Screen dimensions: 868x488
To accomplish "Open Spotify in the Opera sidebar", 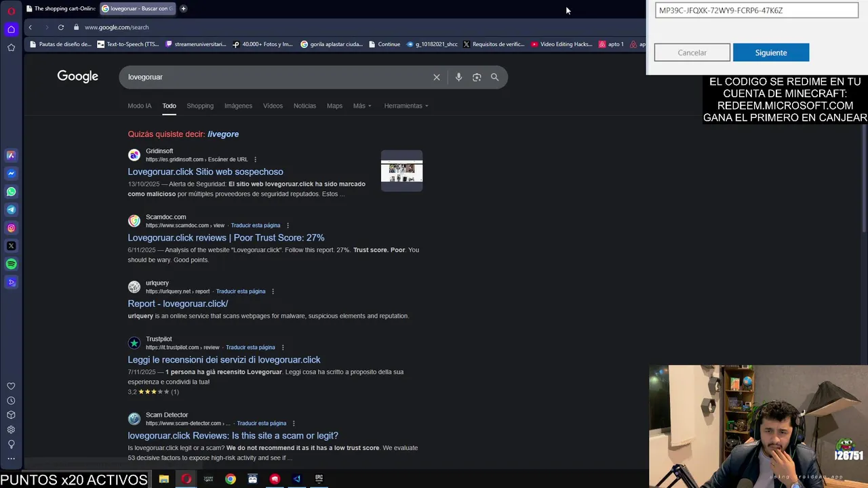I will point(11,264).
